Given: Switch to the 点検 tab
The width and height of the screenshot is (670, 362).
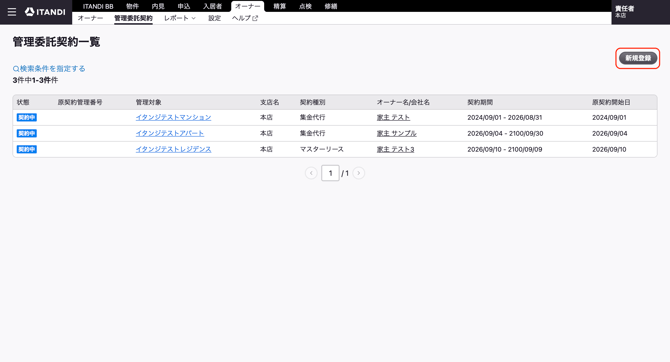Looking at the screenshot, I should coord(305,6).
